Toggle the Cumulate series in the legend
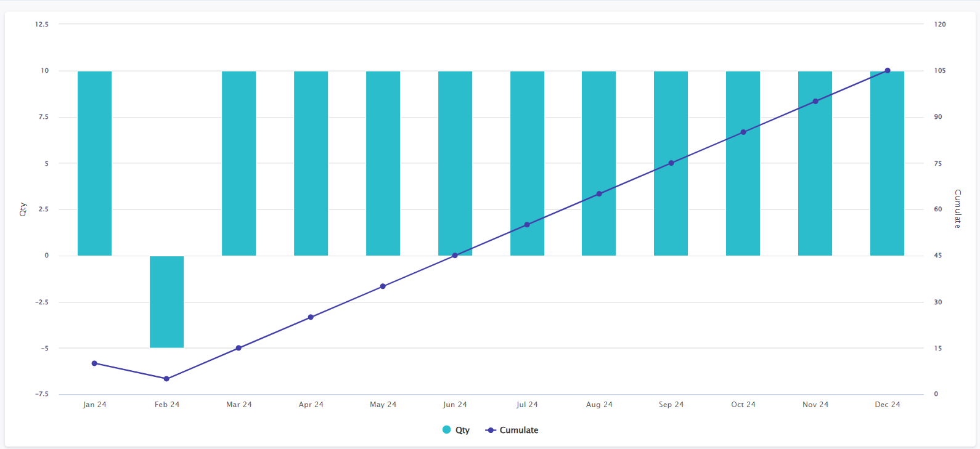The height and width of the screenshot is (449, 980). (x=512, y=430)
